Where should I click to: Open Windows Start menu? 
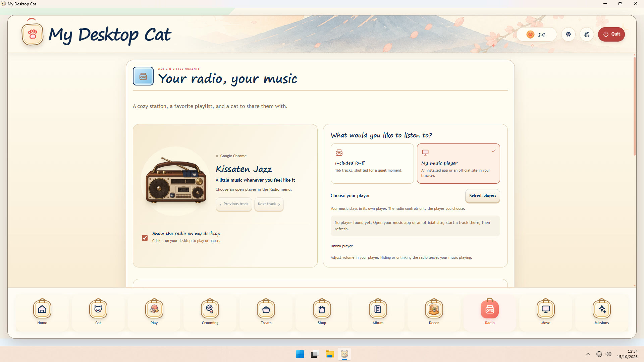click(x=300, y=354)
